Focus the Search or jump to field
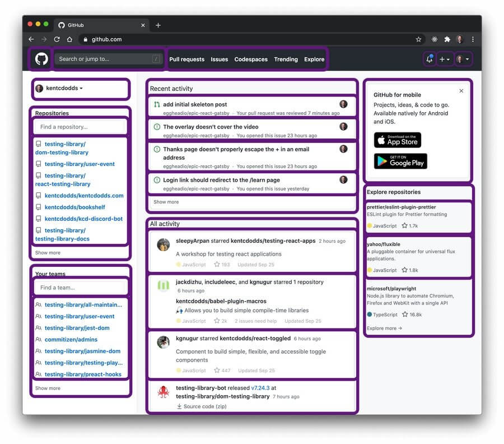This screenshot has height=444, width=504. [x=109, y=59]
